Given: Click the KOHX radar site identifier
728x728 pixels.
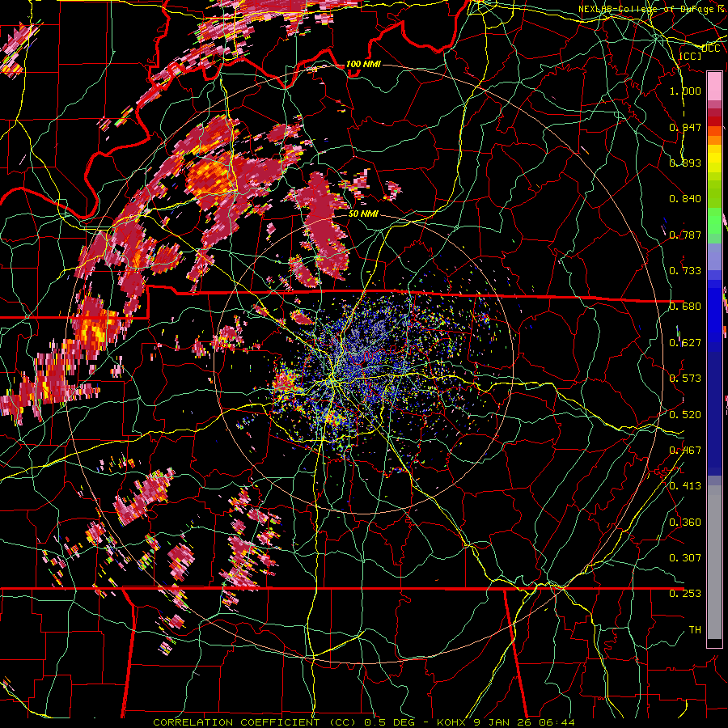Looking at the screenshot, I should pyautogui.click(x=451, y=722).
